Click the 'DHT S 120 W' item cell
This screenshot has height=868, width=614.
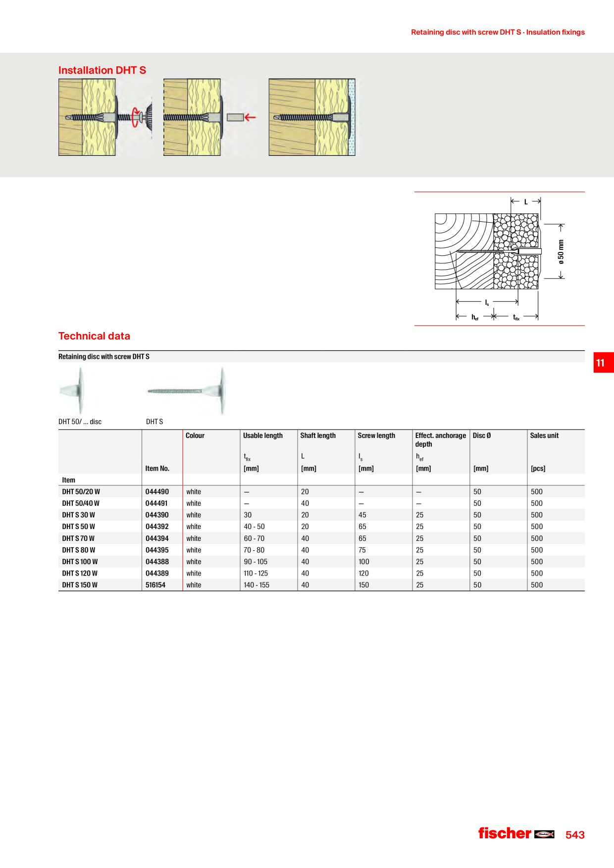click(x=80, y=573)
